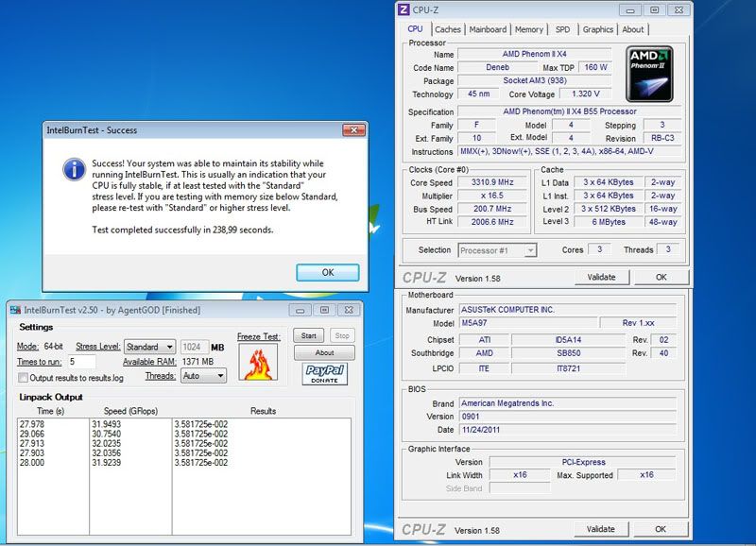This screenshot has height=546, width=756.
Task: Switch to the Mainboard tab
Action: [488, 29]
